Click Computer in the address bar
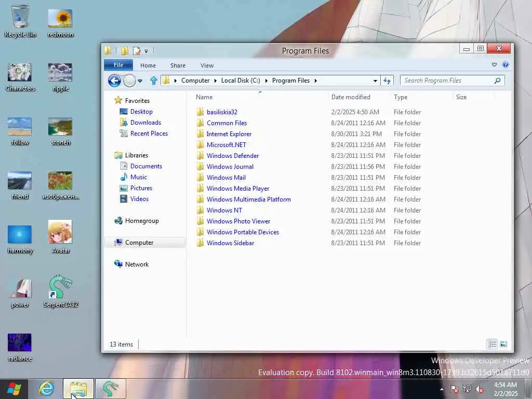532x399 pixels. 195,81
